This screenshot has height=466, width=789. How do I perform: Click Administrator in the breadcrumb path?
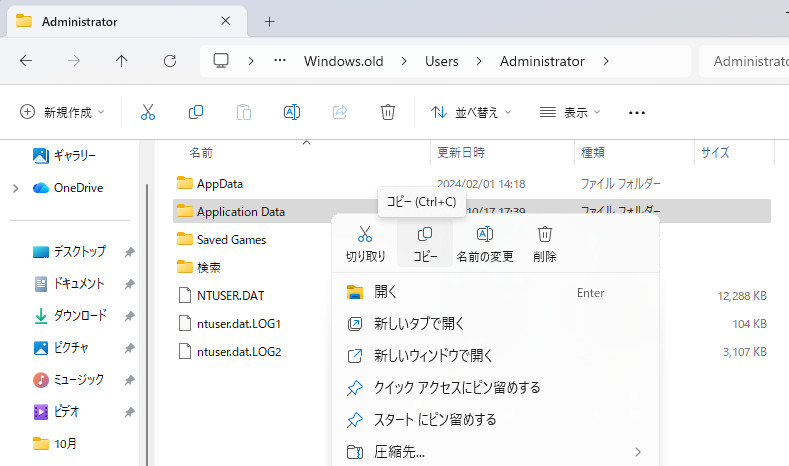click(542, 61)
